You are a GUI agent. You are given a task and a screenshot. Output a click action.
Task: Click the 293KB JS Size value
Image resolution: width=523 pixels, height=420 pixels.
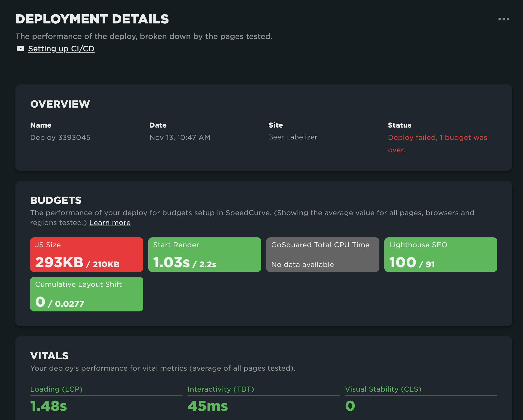[59, 262]
